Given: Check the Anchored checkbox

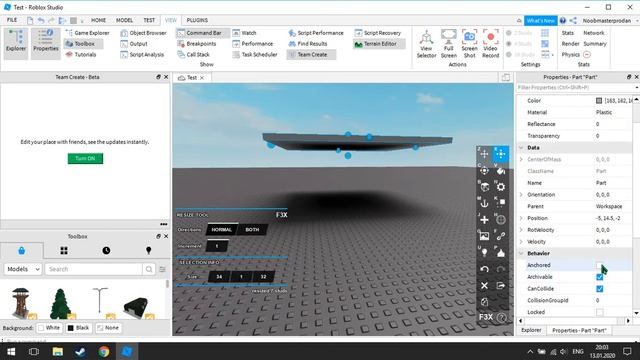Looking at the screenshot, I should (x=599, y=265).
